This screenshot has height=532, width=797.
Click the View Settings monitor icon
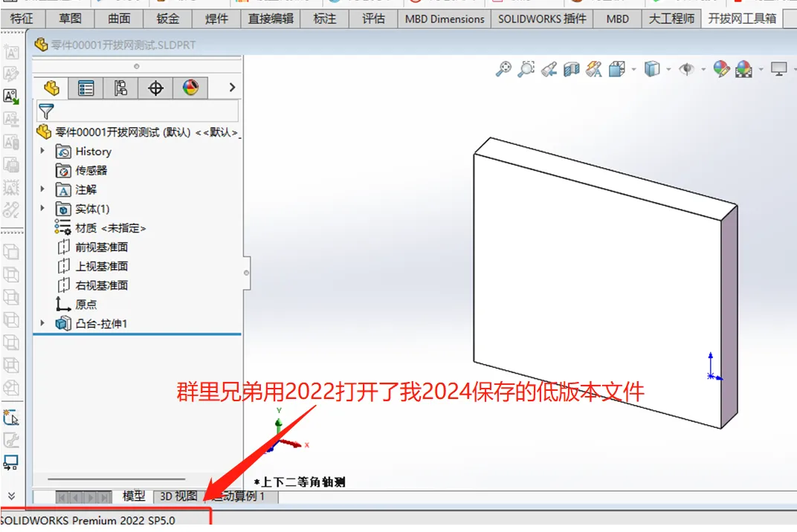point(778,68)
